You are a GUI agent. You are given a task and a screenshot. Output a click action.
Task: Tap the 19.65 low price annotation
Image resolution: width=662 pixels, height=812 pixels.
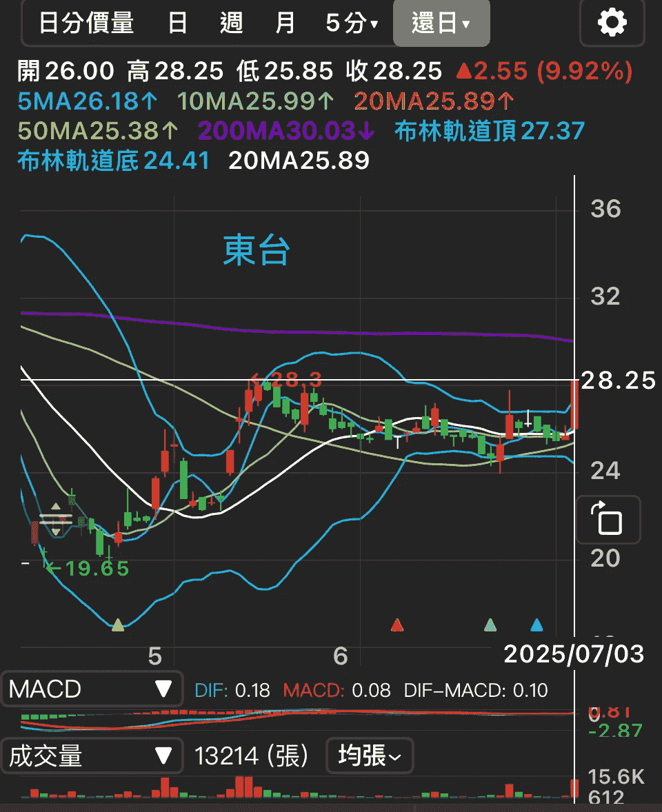click(x=87, y=569)
